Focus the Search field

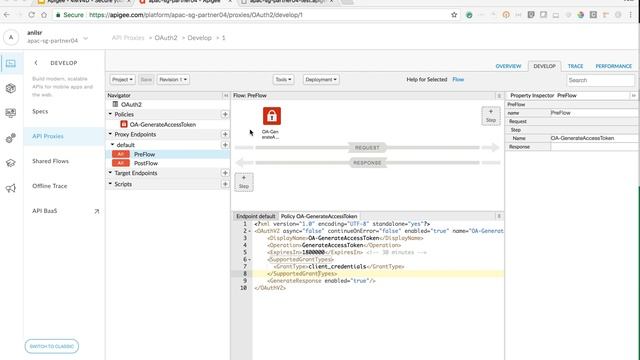click(x=600, y=80)
